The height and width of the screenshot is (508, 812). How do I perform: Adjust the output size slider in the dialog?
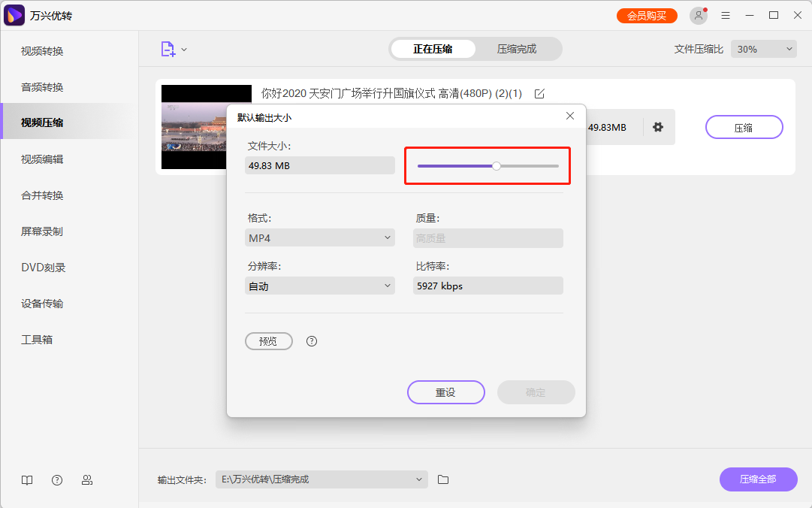(x=497, y=165)
